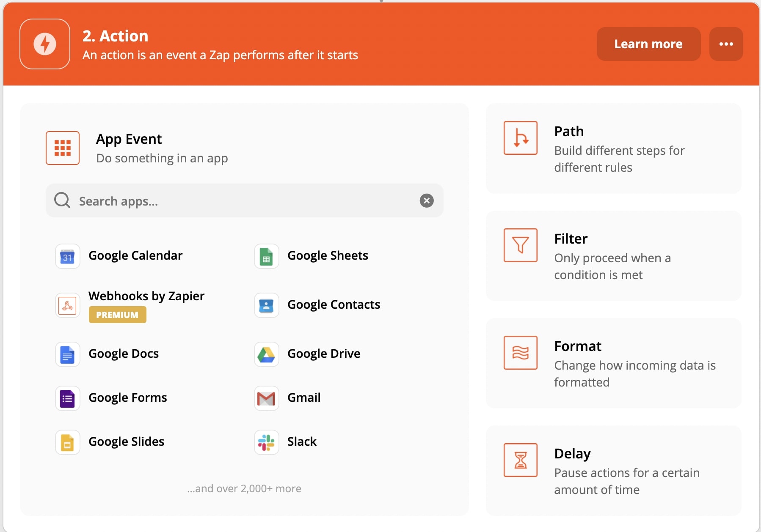
Task: Click 'Change how incoming data is formatted' description
Action: pos(635,374)
